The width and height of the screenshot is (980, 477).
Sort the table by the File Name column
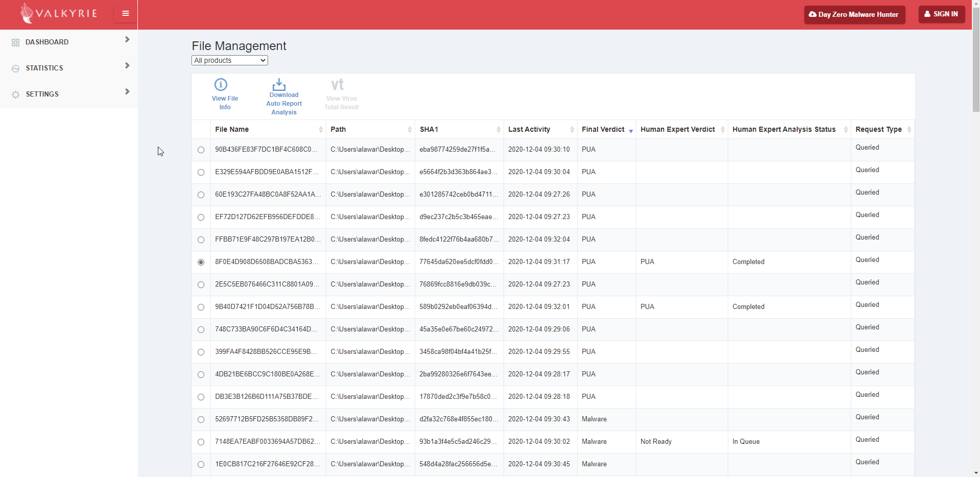pyautogui.click(x=232, y=130)
